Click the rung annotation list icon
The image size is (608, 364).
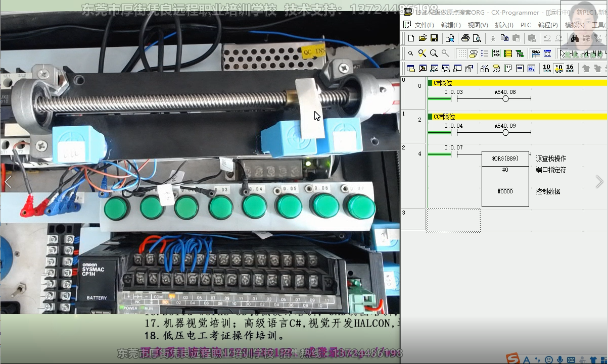485,54
